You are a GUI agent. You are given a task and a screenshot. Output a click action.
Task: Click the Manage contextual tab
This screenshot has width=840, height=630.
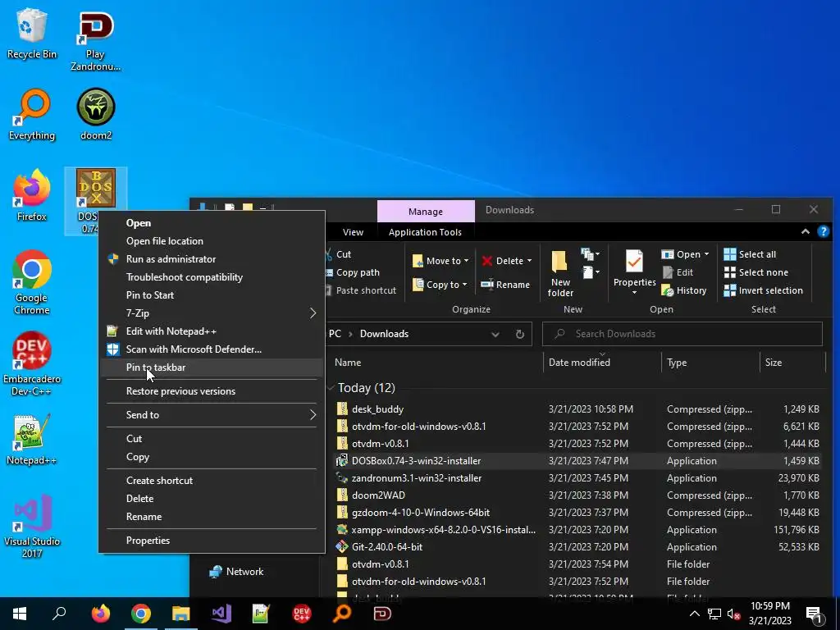(x=426, y=212)
